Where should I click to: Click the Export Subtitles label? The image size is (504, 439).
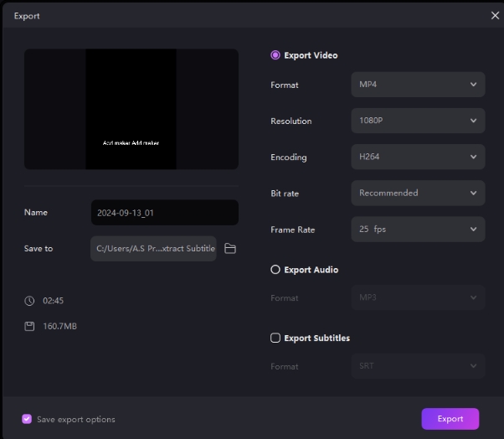[x=317, y=338]
